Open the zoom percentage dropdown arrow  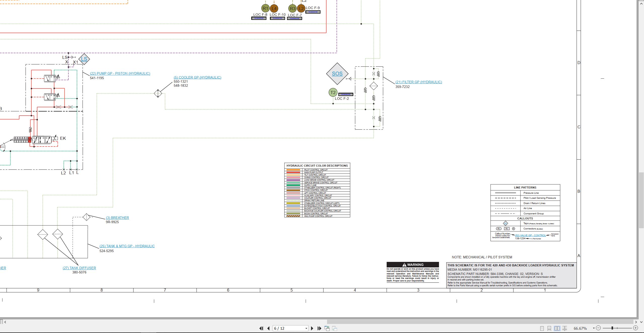click(594, 328)
